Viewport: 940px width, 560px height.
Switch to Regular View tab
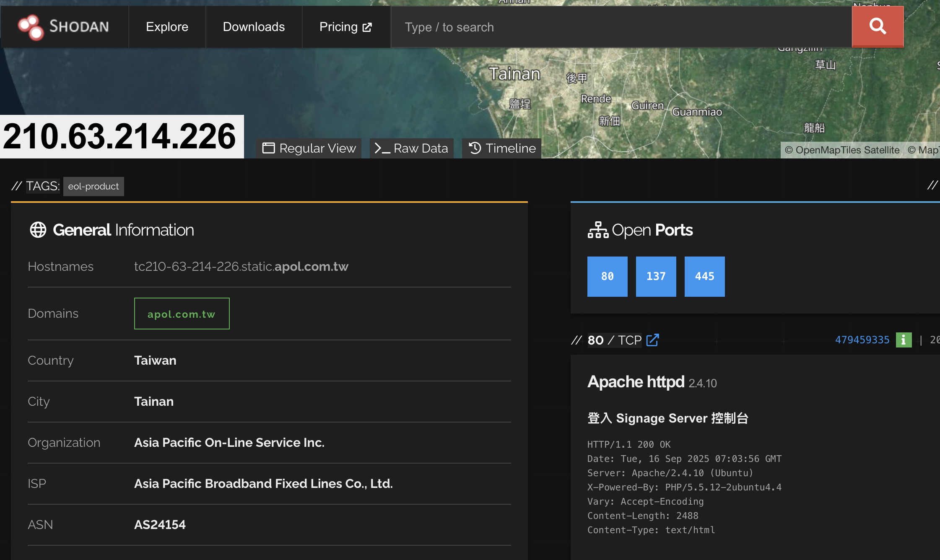[309, 148]
